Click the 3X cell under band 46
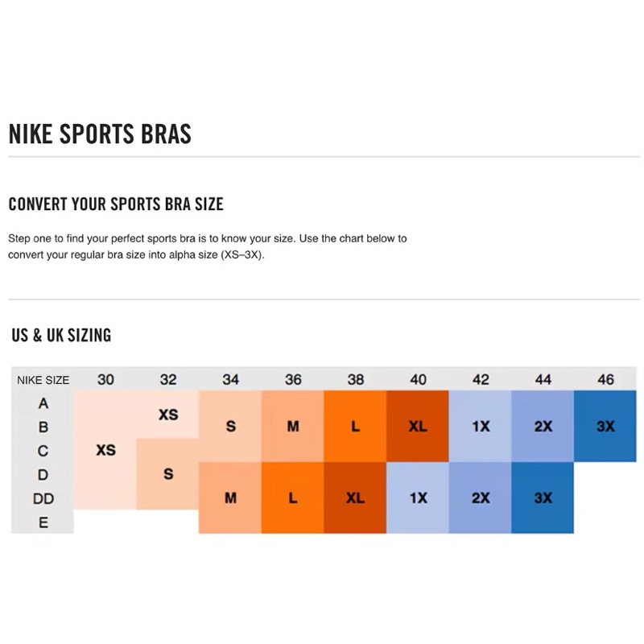The height and width of the screenshot is (644, 644). (605, 427)
